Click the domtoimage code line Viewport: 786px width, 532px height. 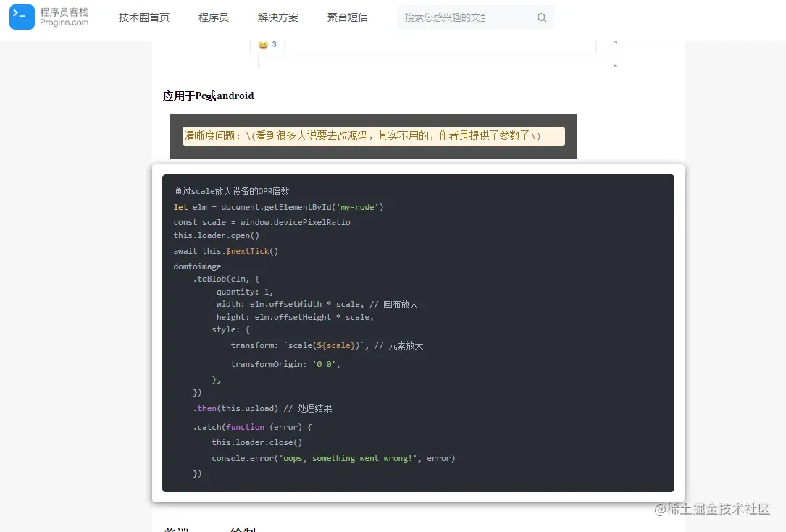point(197,266)
